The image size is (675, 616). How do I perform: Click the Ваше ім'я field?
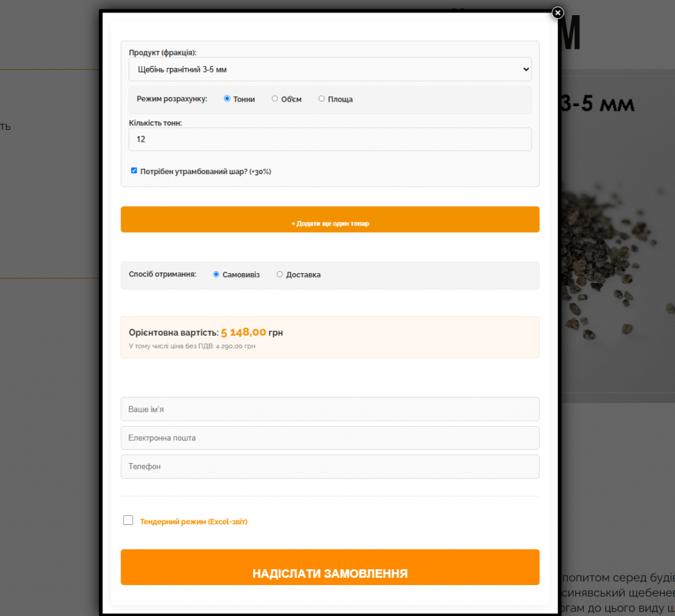330,409
